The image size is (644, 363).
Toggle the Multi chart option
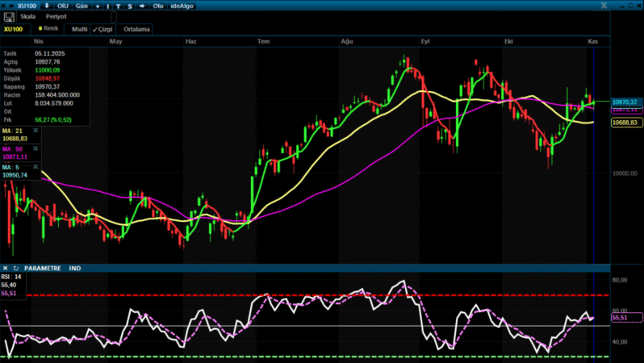click(x=79, y=29)
